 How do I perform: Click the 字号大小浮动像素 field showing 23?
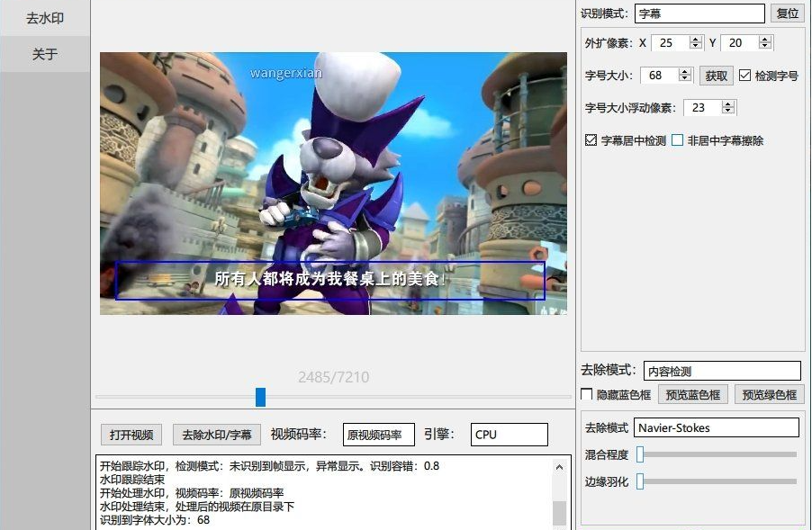click(x=703, y=108)
